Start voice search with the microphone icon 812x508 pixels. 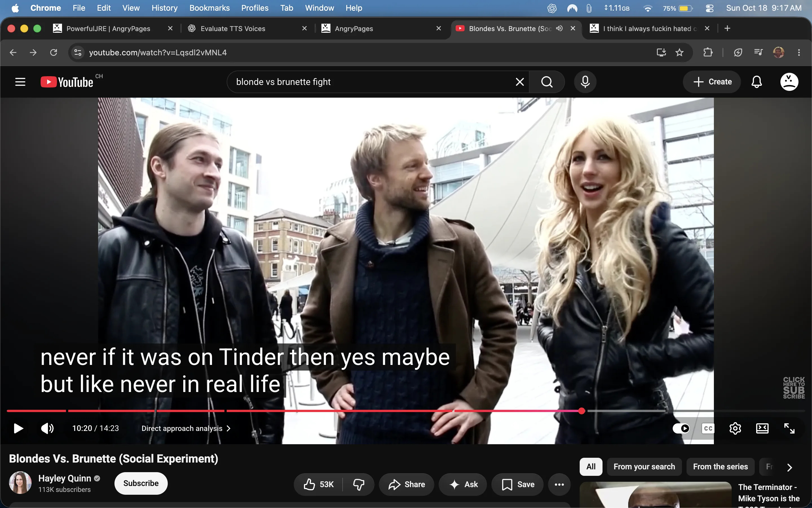(585, 82)
